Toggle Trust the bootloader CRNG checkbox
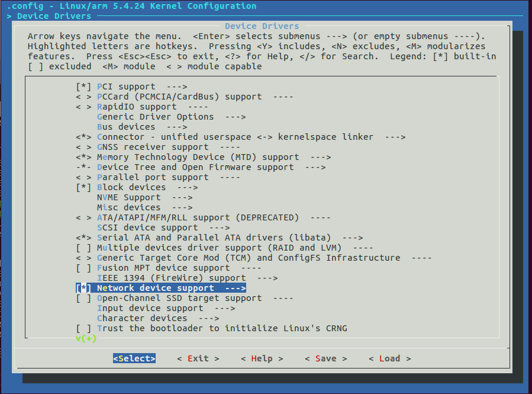The image size is (532, 394). [83, 328]
